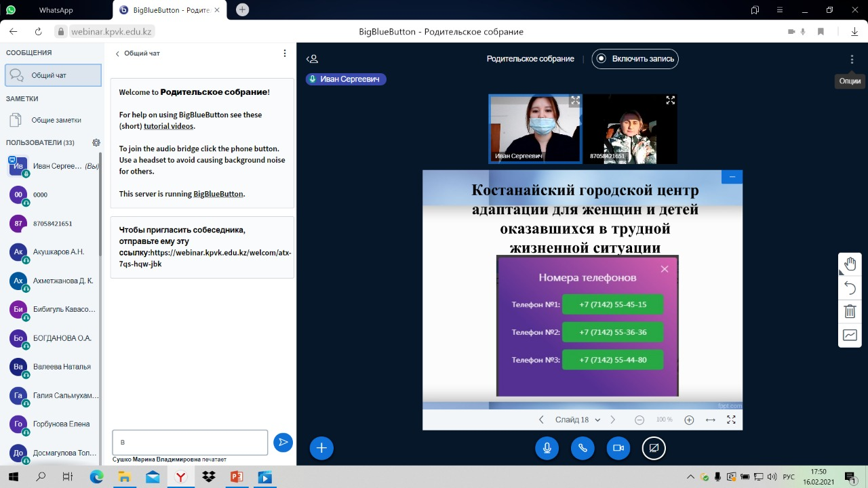The image size is (868, 488).
Task: Go to next slide
Action: pos(613,420)
